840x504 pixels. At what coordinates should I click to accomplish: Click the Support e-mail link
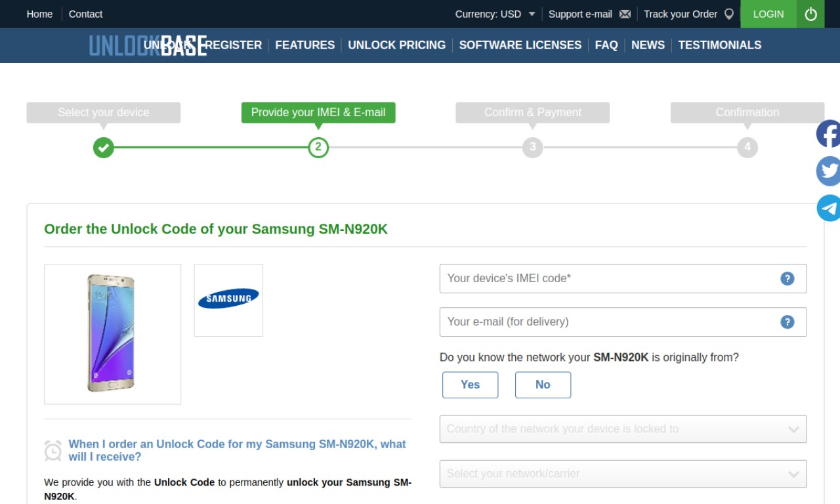pyautogui.click(x=580, y=14)
